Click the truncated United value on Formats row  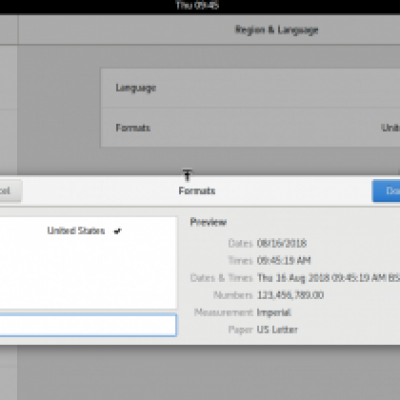[390, 128]
